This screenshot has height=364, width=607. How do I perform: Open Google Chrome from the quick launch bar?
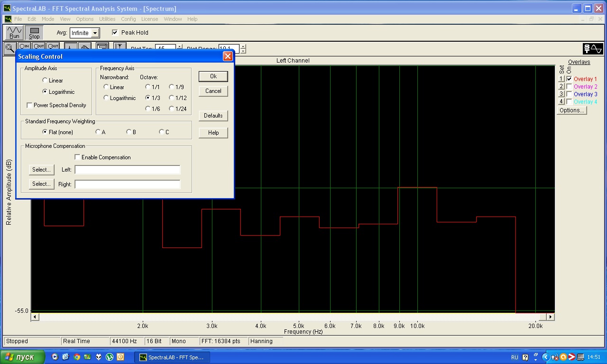coord(76,357)
